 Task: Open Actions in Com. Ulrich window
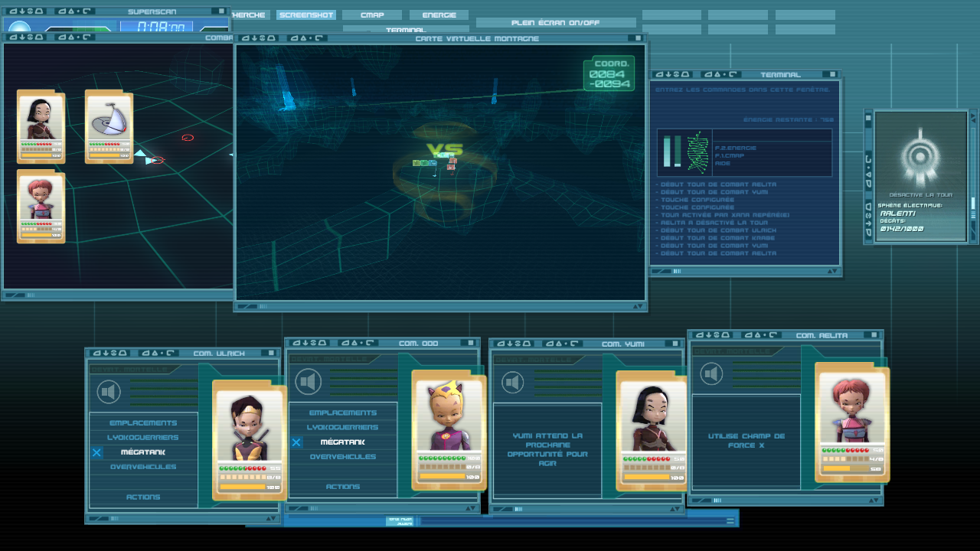(x=143, y=497)
